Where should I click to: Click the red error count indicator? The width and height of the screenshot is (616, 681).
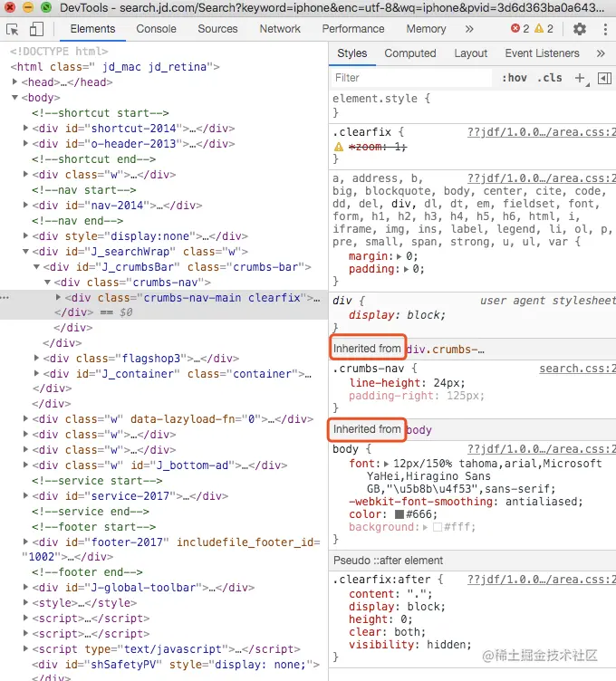pos(520,29)
